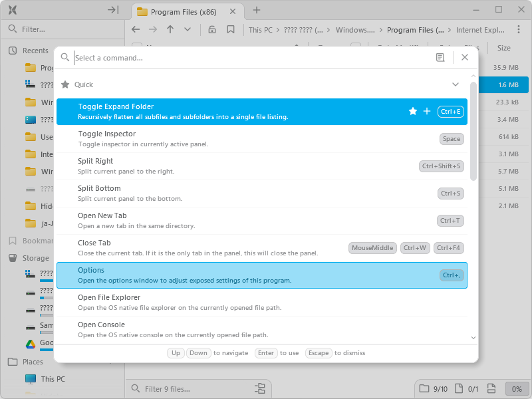Run the Split Right command
The width and height of the screenshot is (532, 399).
pyautogui.click(x=199, y=164)
